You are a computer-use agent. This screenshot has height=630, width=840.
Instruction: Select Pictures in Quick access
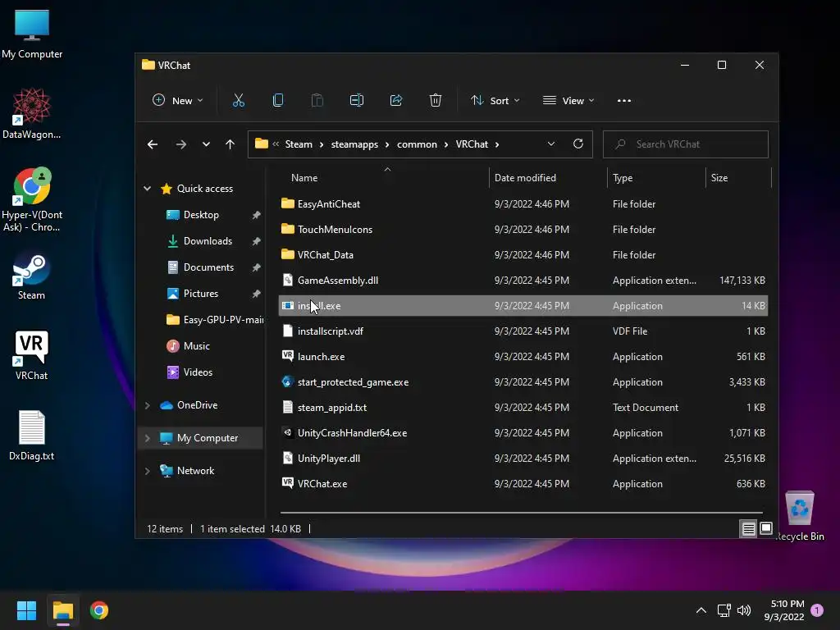tap(200, 294)
